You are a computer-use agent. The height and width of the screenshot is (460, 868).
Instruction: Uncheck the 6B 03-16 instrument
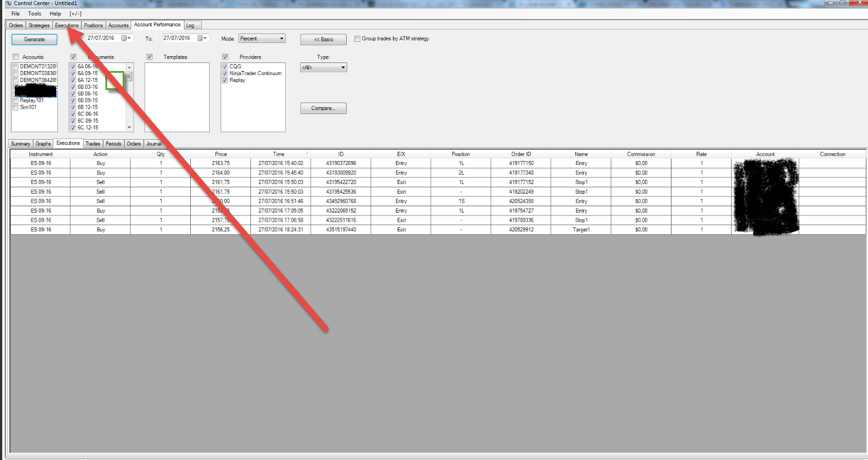click(x=73, y=87)
